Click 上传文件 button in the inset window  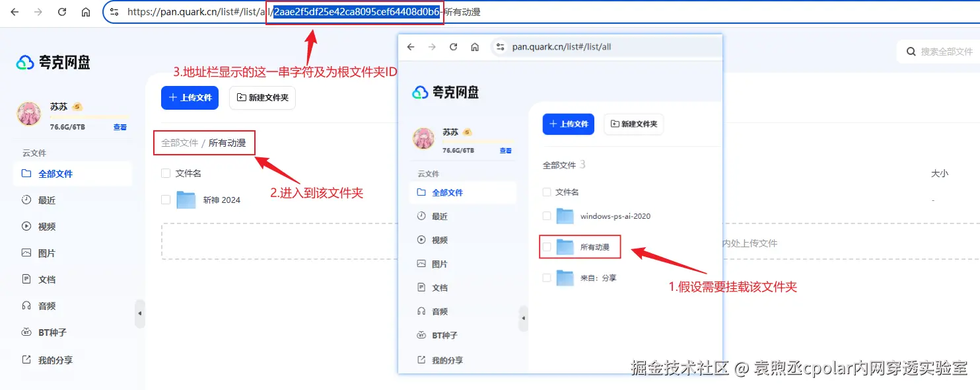[569, 124]
